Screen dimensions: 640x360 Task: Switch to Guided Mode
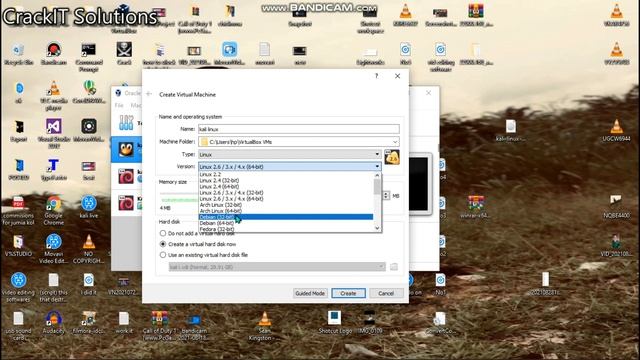pos(310,293)
